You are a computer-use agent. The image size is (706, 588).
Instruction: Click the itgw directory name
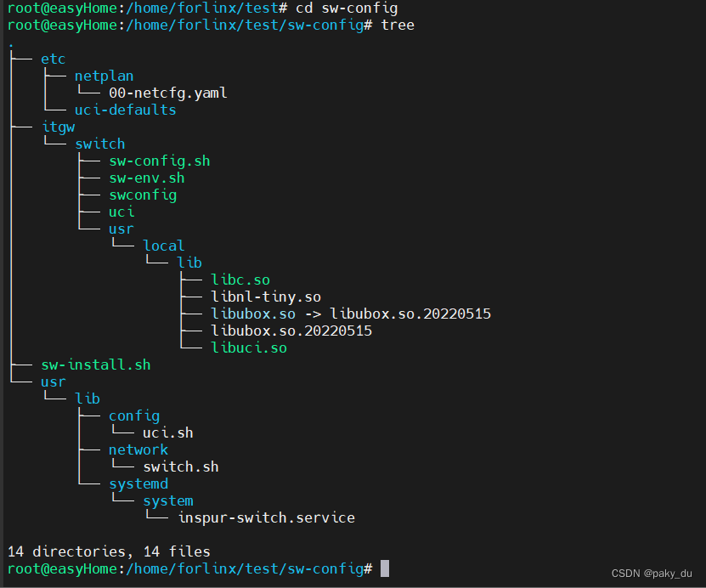click(58, 127)
